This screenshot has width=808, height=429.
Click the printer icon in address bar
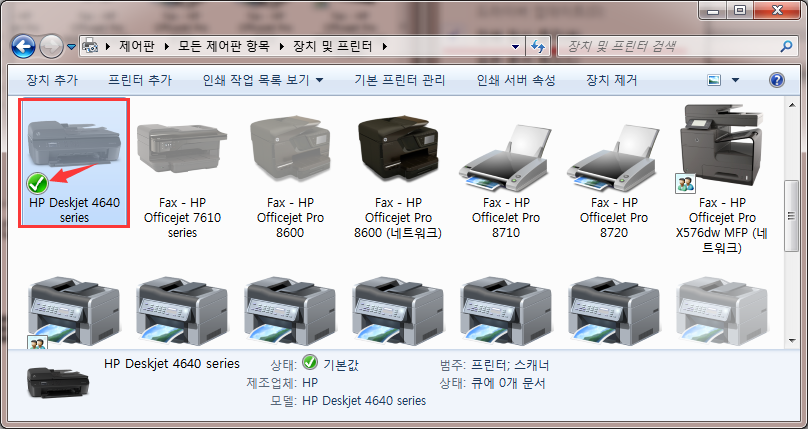coord(91,46)
